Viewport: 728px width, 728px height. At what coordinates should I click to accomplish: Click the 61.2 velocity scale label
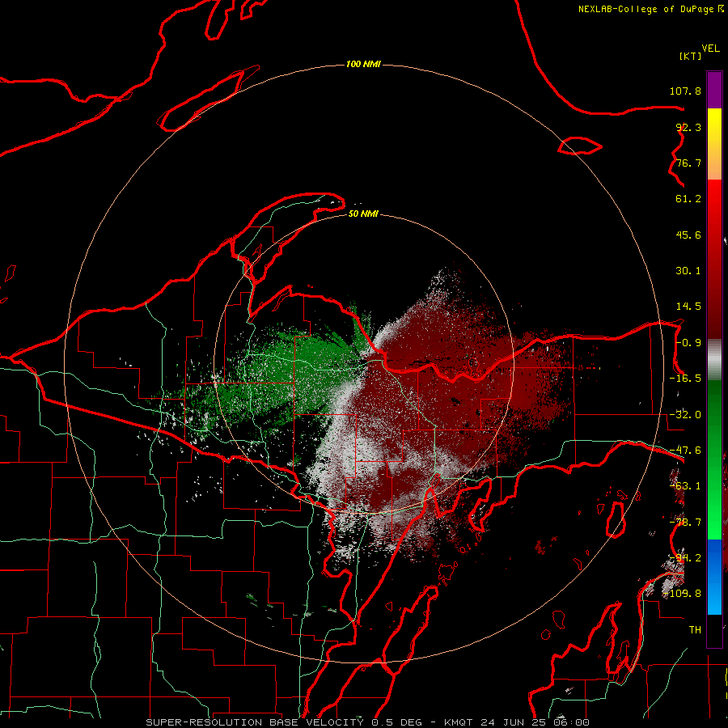tap(688, 199)
